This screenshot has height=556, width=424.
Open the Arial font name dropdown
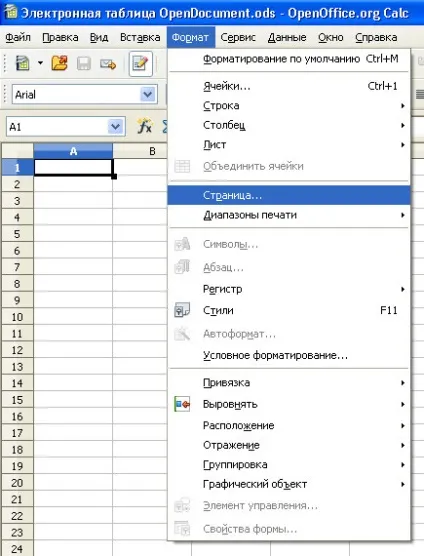pos(147,94)
